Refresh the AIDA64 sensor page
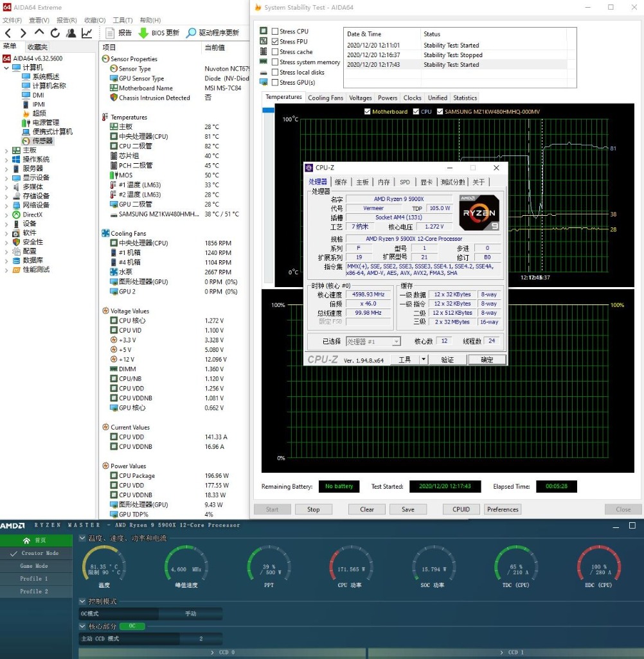Viewport: 644px width, 659px height. click(x=55, y=33)
